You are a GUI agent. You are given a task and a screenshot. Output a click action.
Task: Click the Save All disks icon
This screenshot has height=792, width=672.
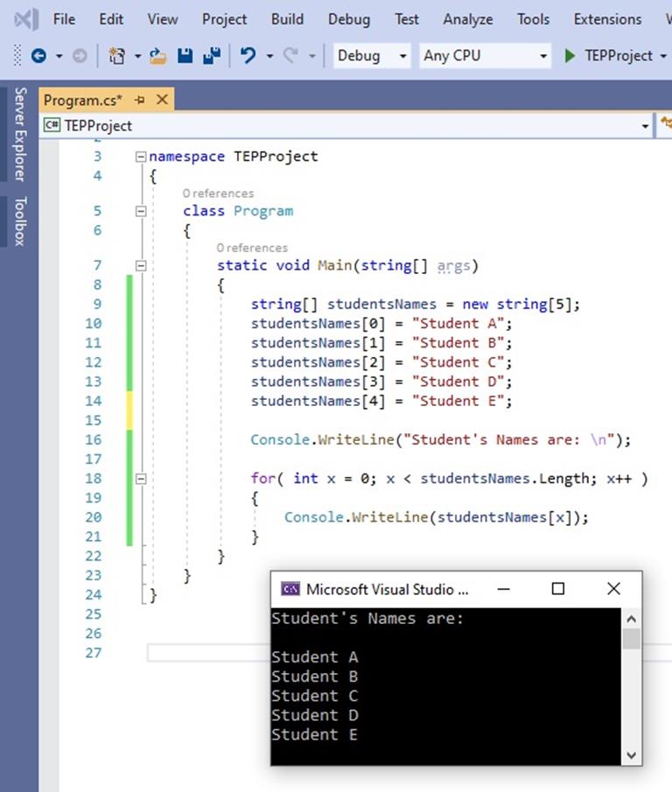(x=212, y=55)
